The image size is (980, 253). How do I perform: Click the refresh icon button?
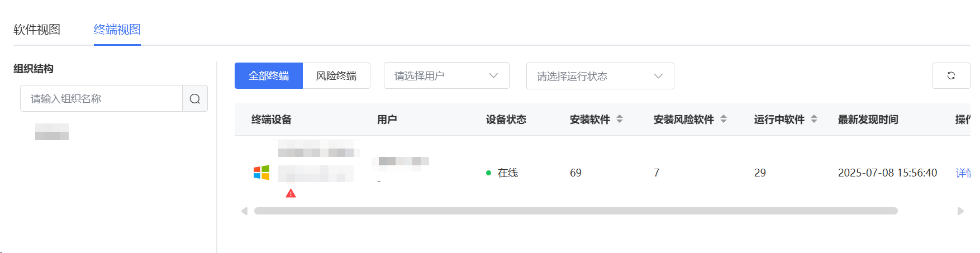[x=951, y=75]
